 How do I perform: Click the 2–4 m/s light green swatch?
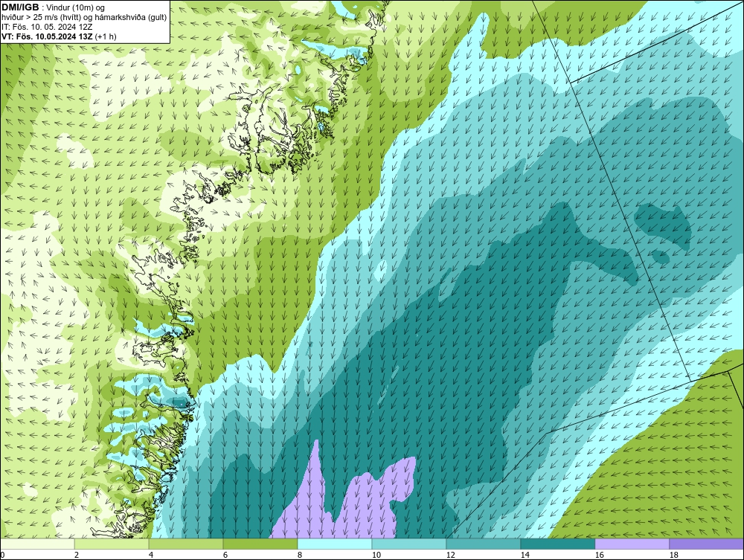pos(112,544)
